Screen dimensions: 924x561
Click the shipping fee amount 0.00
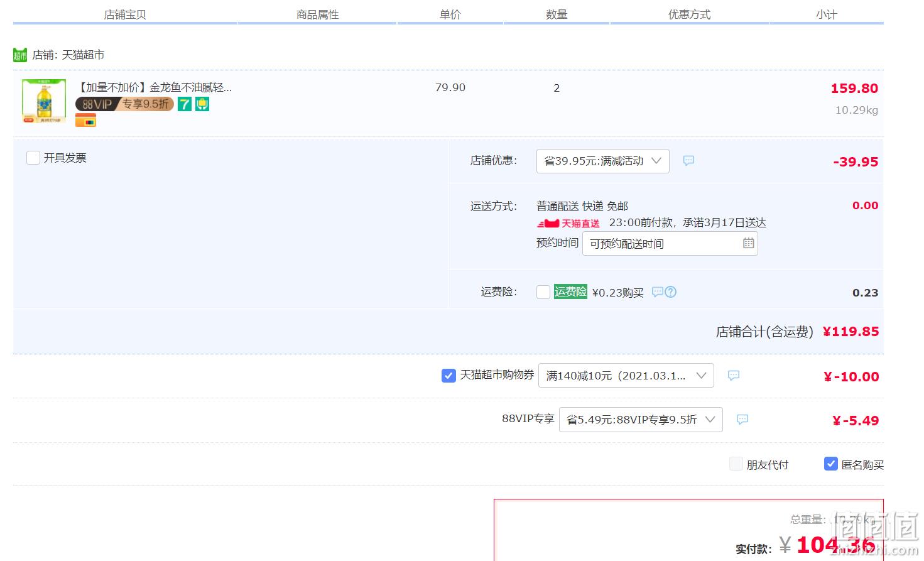(865, 205)
